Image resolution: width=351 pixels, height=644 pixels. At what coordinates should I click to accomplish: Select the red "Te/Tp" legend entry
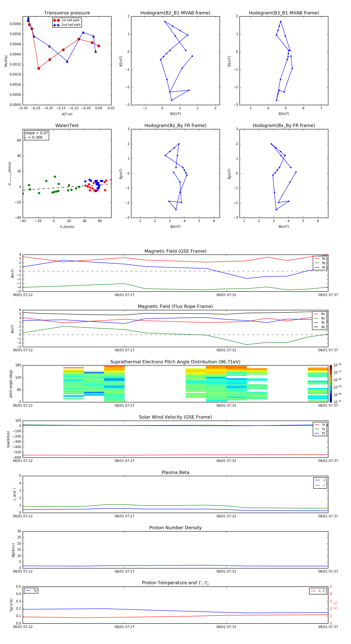318,591
